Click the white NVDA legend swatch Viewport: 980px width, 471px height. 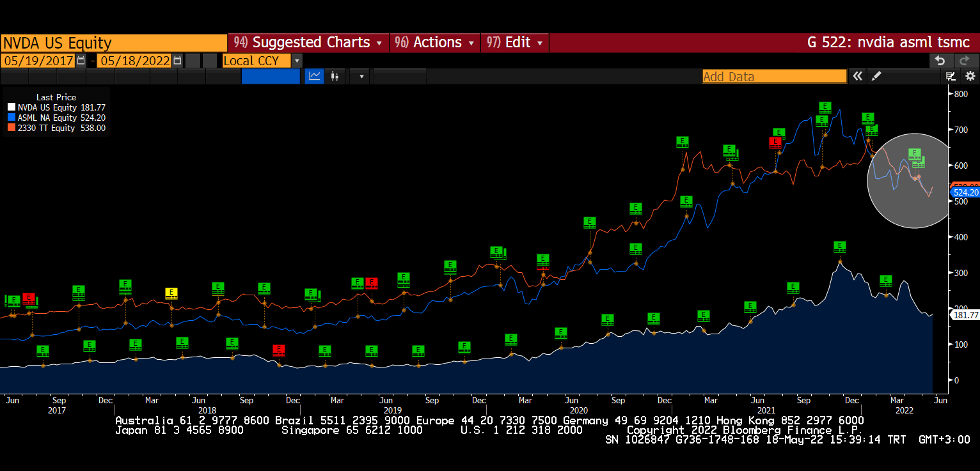[11, 108]
